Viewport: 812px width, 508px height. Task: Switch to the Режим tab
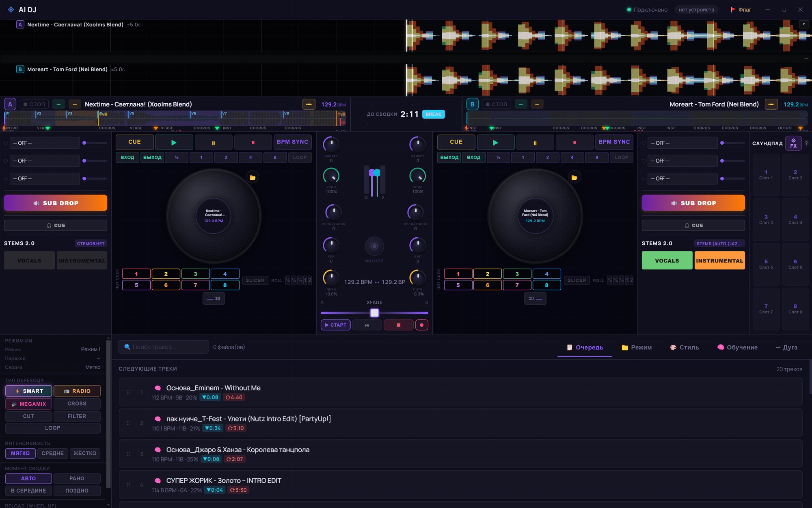(x=637, y=347)
